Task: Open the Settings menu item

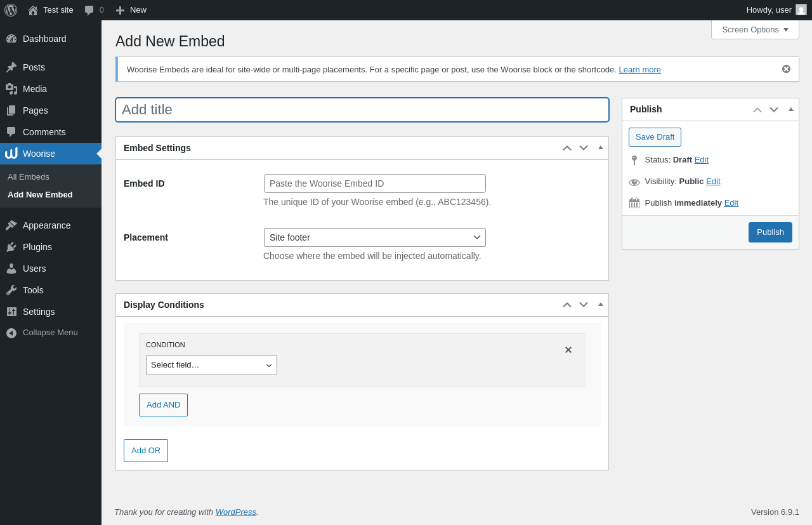Action: click(x=39, y=312)
